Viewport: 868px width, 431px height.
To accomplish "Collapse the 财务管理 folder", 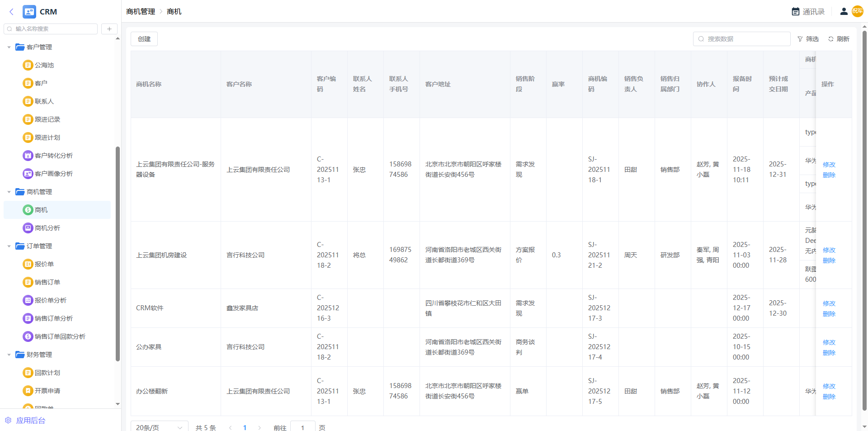I will pyautogui.click(x=9, y=355).
